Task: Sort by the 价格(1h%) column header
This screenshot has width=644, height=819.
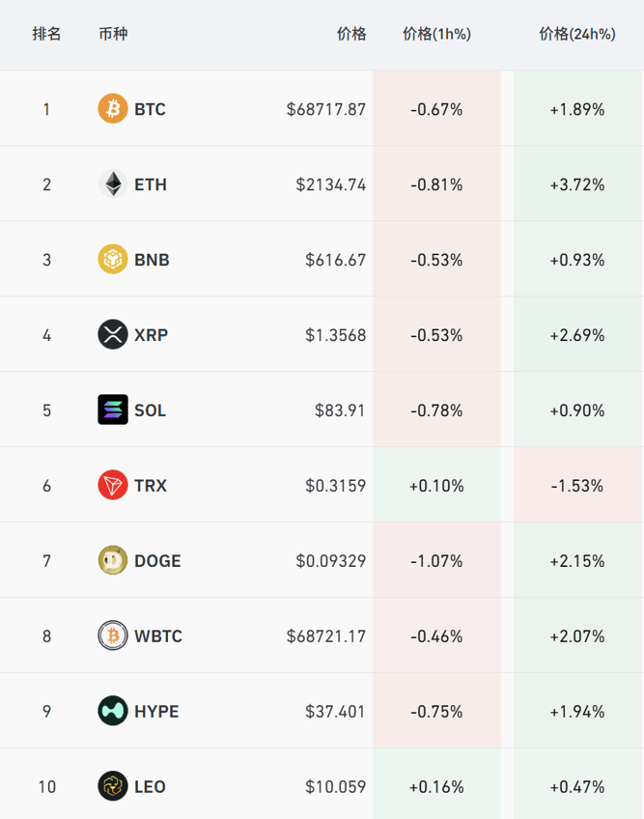Action: 436,35
